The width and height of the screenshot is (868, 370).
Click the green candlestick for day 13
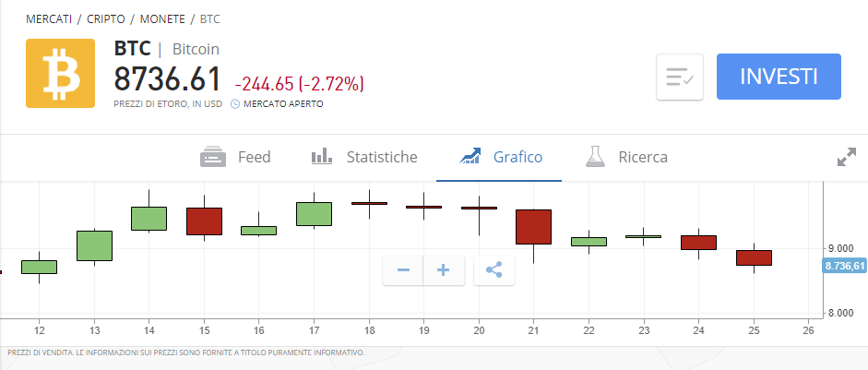[x=94, y=246]
